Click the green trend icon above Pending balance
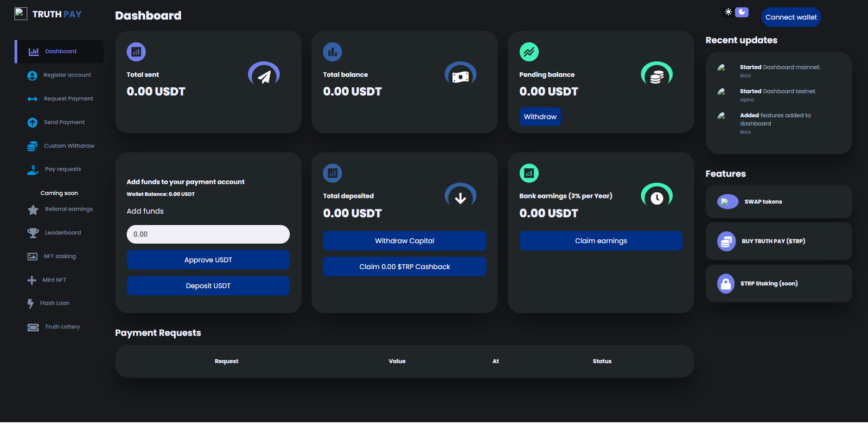Viewport: 868px width, 425px height. pos(529,52)
